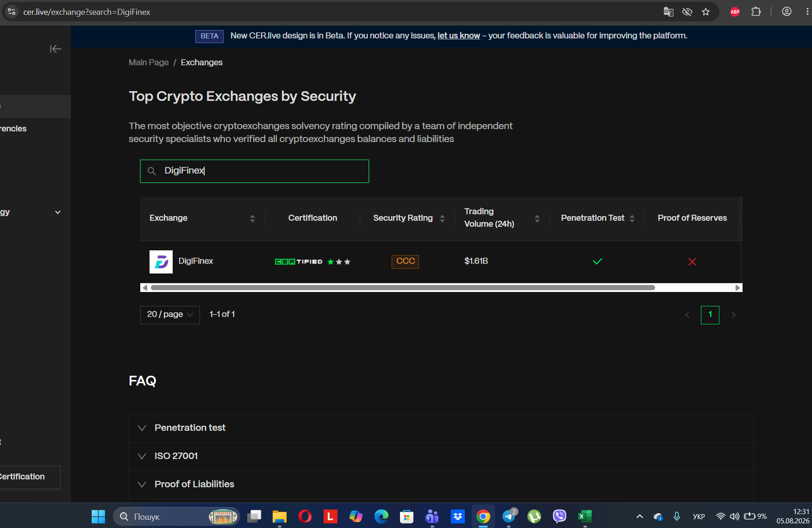
Task: Open the Google Translate icon in address bar
Action: click(668, 12)
